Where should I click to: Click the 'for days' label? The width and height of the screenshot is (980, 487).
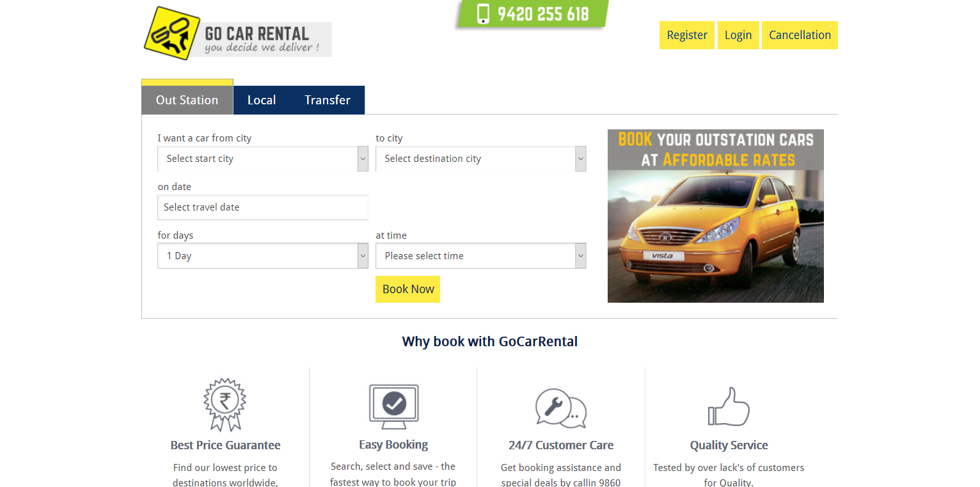pos(175,236)
